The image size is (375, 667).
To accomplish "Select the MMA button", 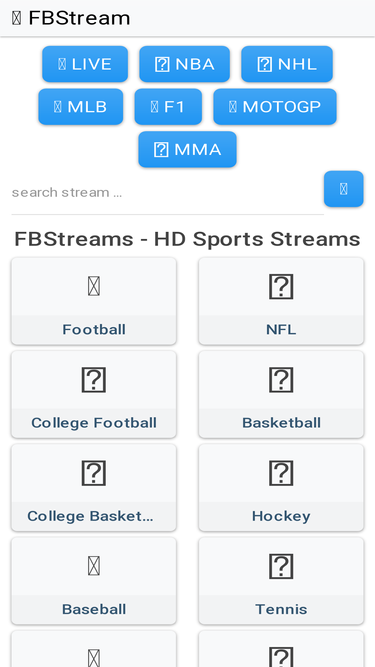I will 188,149.
